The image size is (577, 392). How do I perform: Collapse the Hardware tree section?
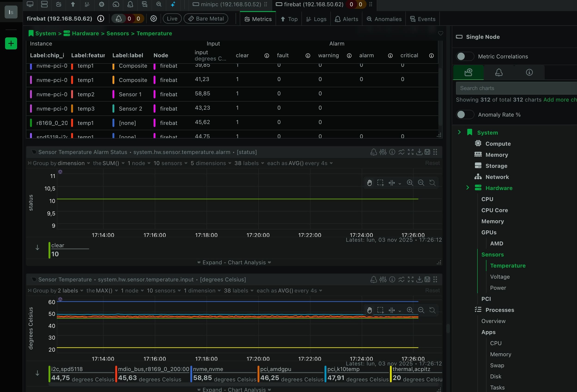(468, 188)
